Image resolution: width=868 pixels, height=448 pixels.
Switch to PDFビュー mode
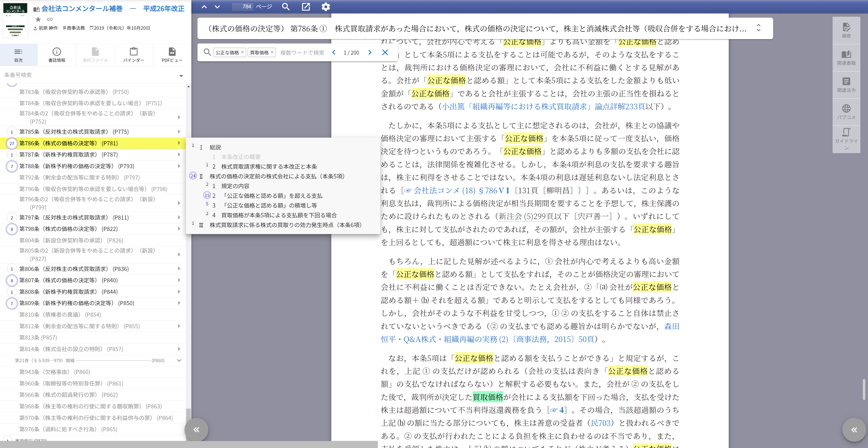click(x=172, y=55)
